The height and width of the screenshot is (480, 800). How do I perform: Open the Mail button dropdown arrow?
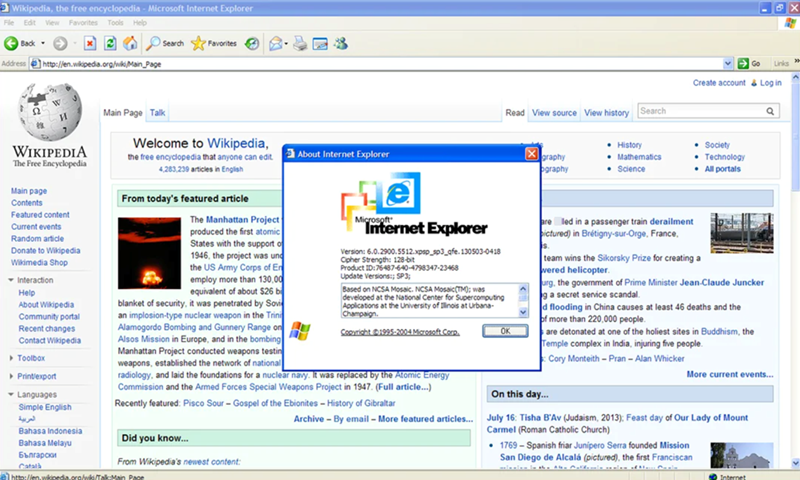[x=286, y=44]
